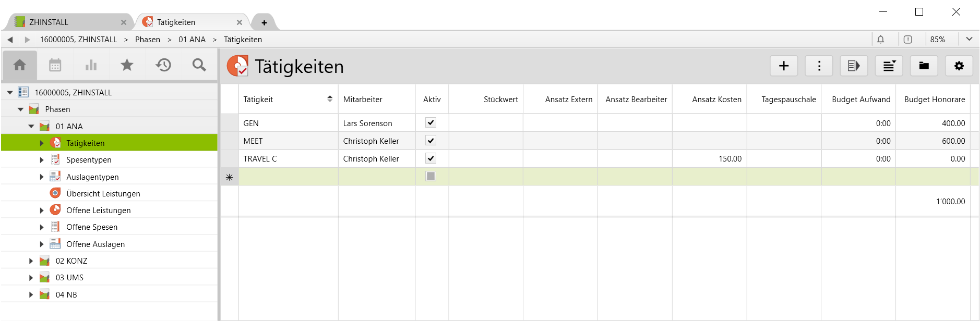Toggle Aktiv checkbox for MEET row
Viewport: 980px width, 322px height.
pos(431,141)
